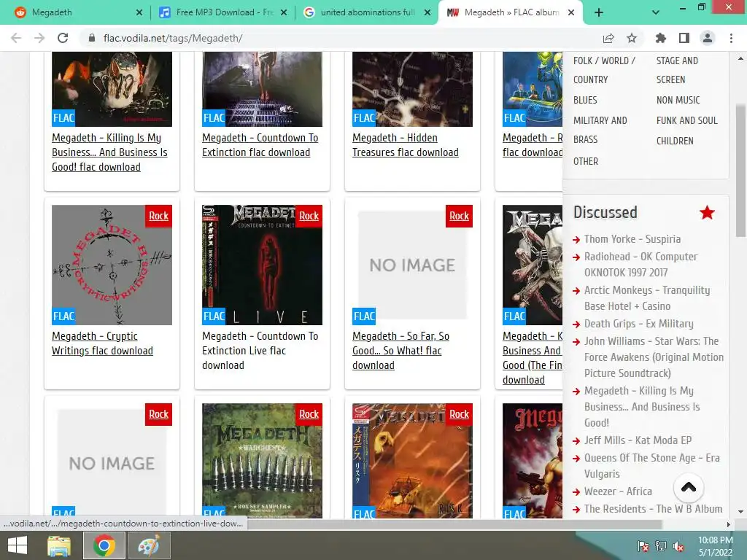Open a new browser tab
Screen dimensions: 747x560
coord(599,13)
